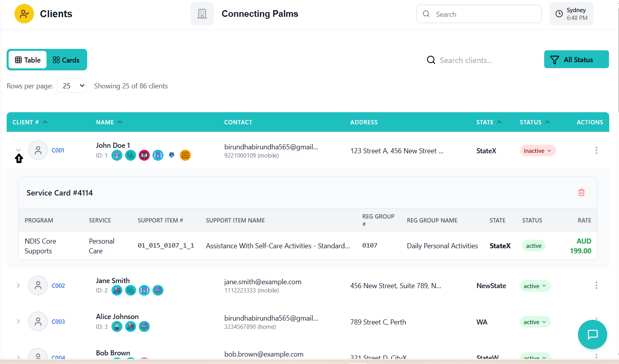Click the building icon beside Connecting Palms
Image resolution: width=619 pixels, height=364 pixels.
pos(202,14)
